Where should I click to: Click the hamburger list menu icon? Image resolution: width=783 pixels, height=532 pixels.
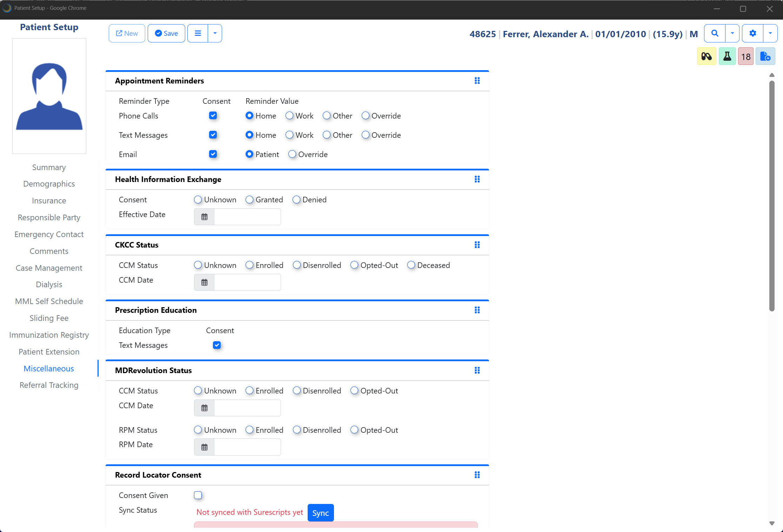(198, 33)
